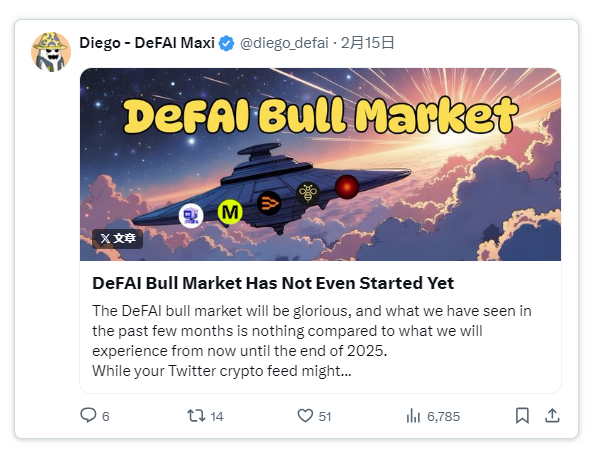
Task: Click the 2月15日 post date
Action: pyautogui.click(x=367, y=43)
